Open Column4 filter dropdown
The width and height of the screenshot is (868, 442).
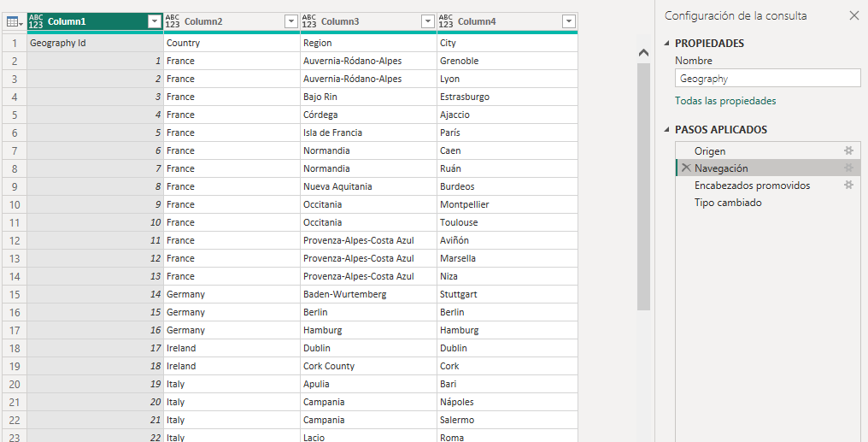pos(568,21)
